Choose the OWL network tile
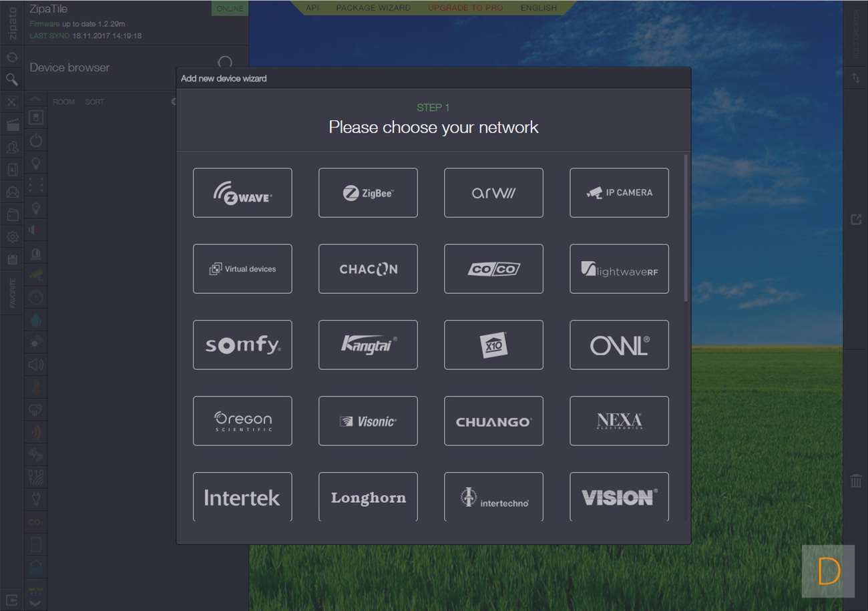This screenshot has width=868, height=611. tap(619, 345)
